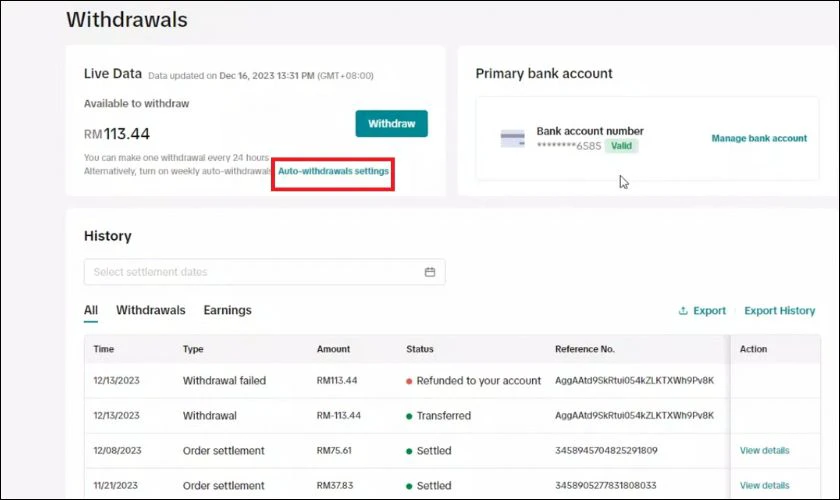Click the Valid status badge
The height and width of the screenshot is (500, 840).
[x=621, y=146]
